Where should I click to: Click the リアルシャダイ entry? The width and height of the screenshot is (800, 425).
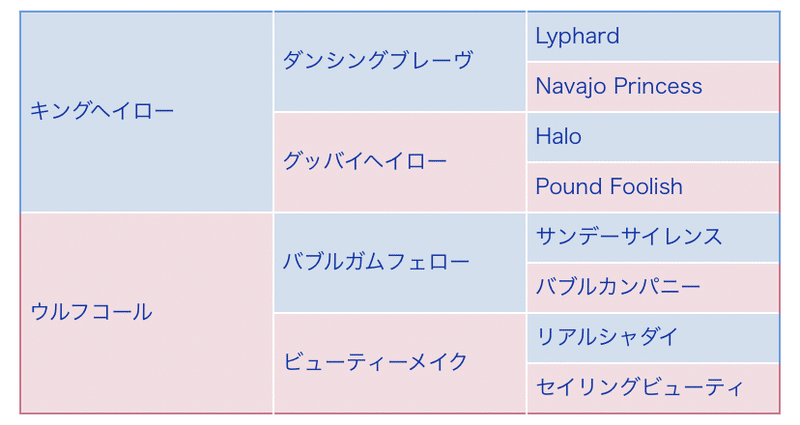654,338
